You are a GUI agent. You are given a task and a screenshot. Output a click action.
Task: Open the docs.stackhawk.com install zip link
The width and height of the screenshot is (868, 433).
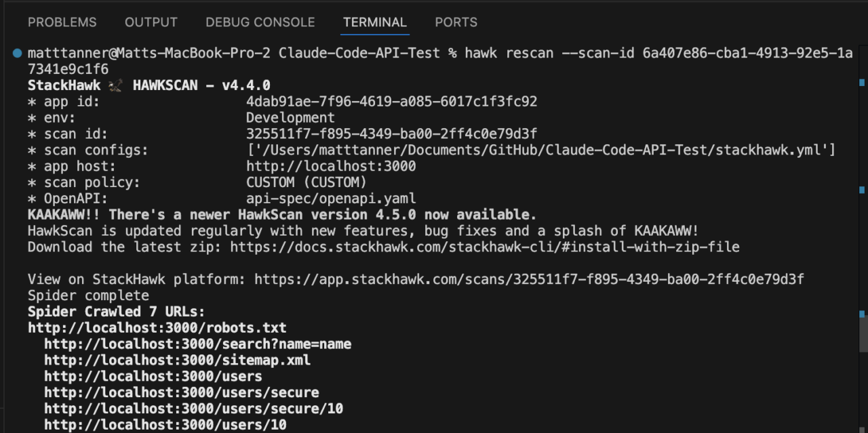(484, 247)
